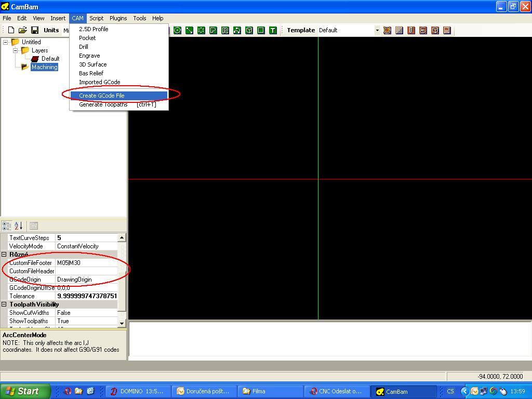Switch property grid to categorized view
This screenshot has height=399, width=532.
pyautogui.click(x=7, y=225)
